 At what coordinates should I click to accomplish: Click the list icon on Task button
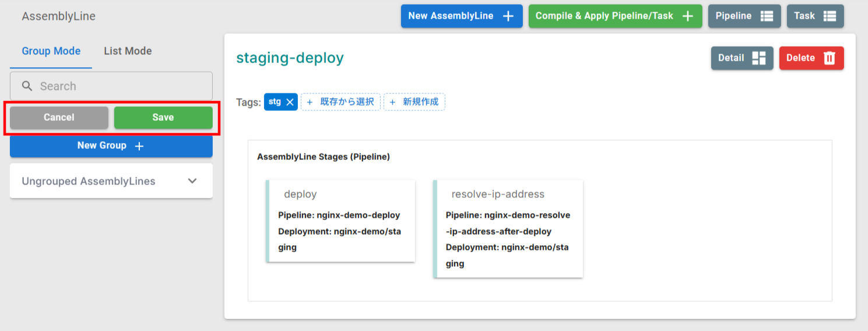point(830,16)
